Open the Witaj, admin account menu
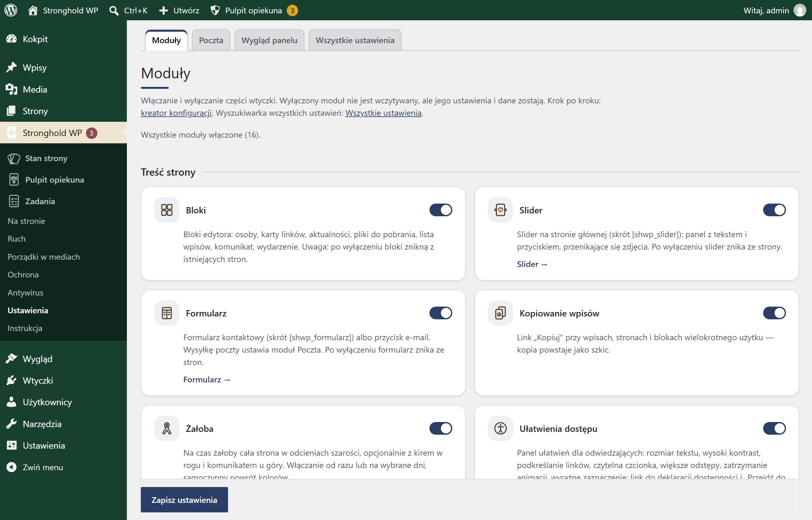This screenshot has height=520, width=812. pyautogui.click(x=774, y=10)
